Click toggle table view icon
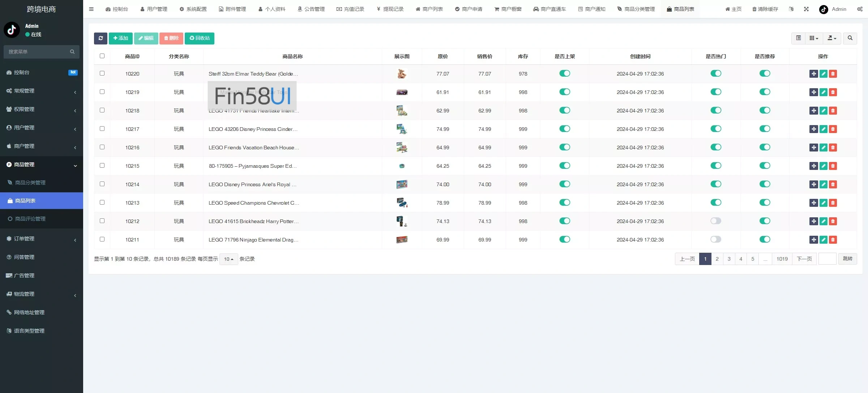The height and width of the screenshot is (393, 868). pyautogui.click(x=798, y=38)
